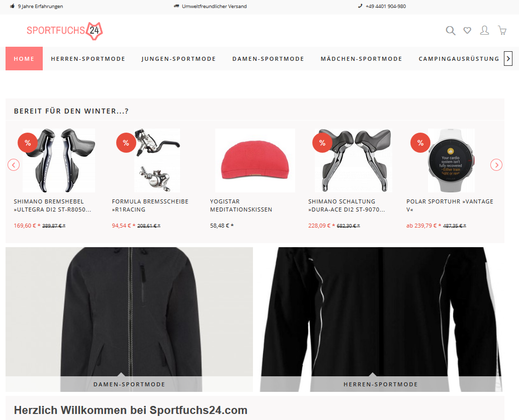Open the Herren-Sportmode menu item

[x=88, y=59]
